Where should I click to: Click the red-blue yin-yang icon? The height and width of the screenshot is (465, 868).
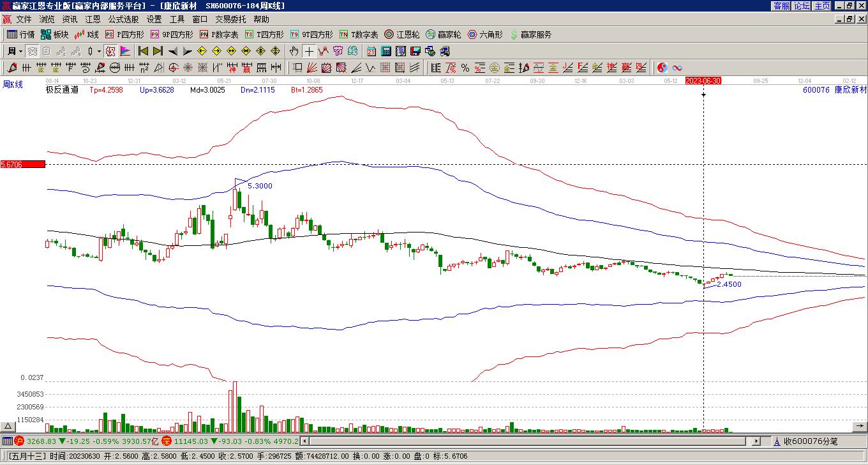click(x=662, y=68)
